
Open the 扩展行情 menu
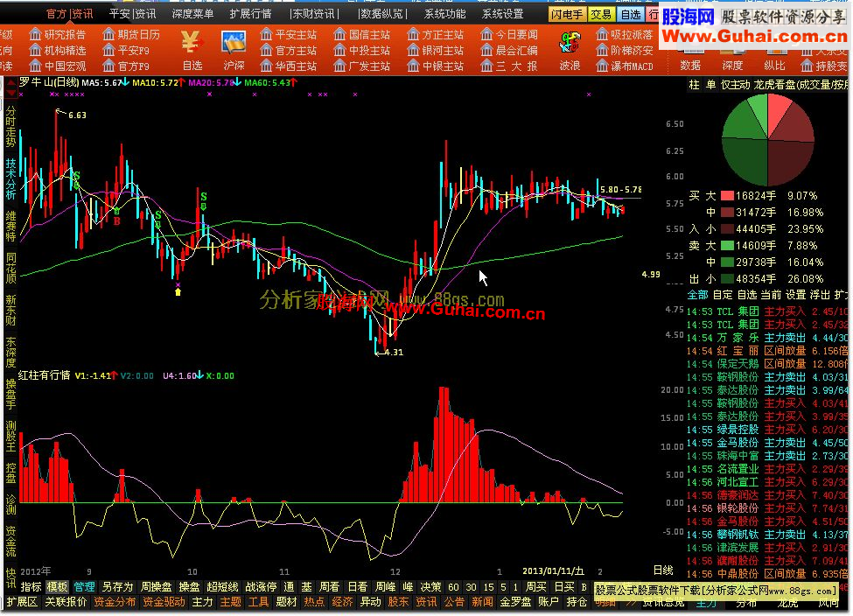[250, 14]
